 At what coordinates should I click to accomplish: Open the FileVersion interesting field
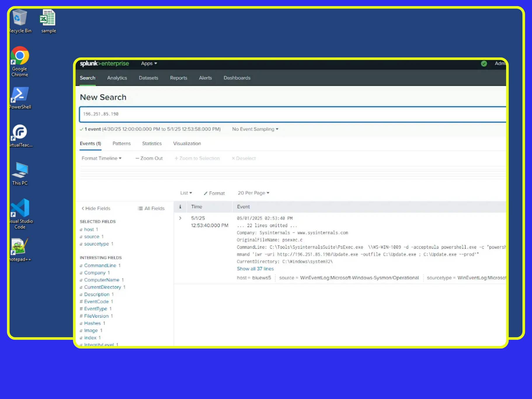(96, 316)
